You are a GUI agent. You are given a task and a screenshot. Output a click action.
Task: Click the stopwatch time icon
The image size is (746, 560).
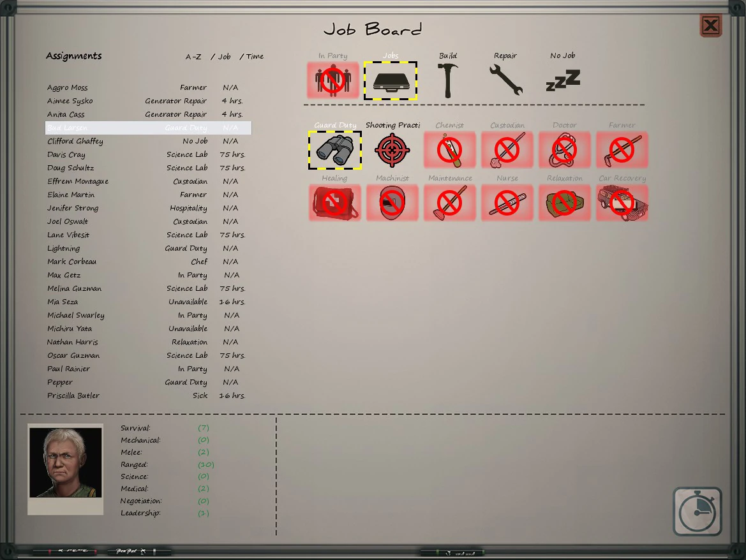698,512
